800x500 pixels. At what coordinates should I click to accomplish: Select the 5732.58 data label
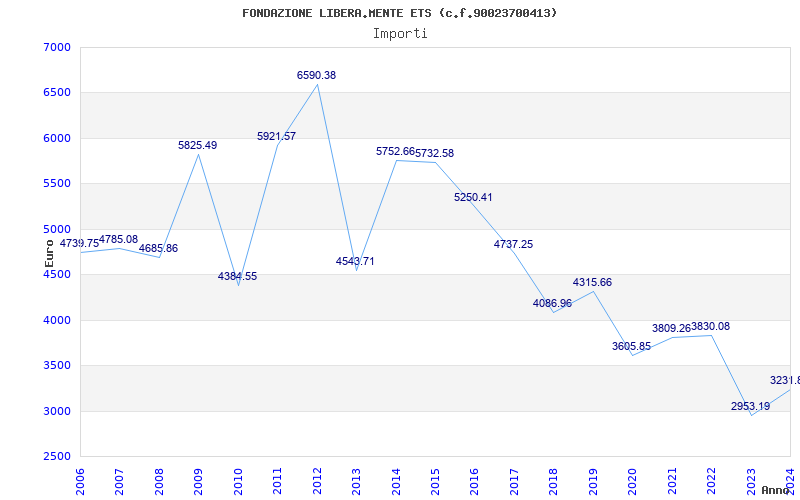point(434,154)
